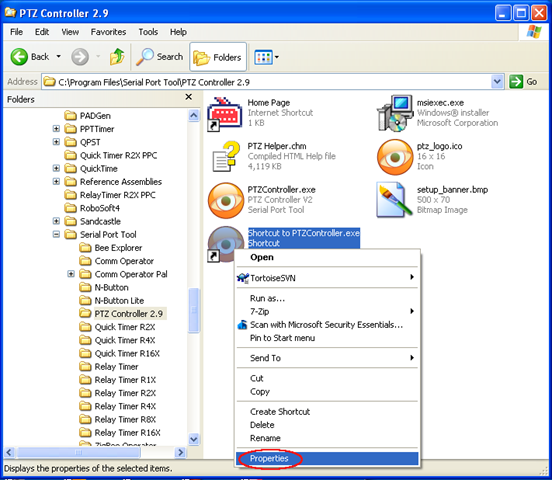Click the folder tree scroll-down arrow

[x=194, y=439]
